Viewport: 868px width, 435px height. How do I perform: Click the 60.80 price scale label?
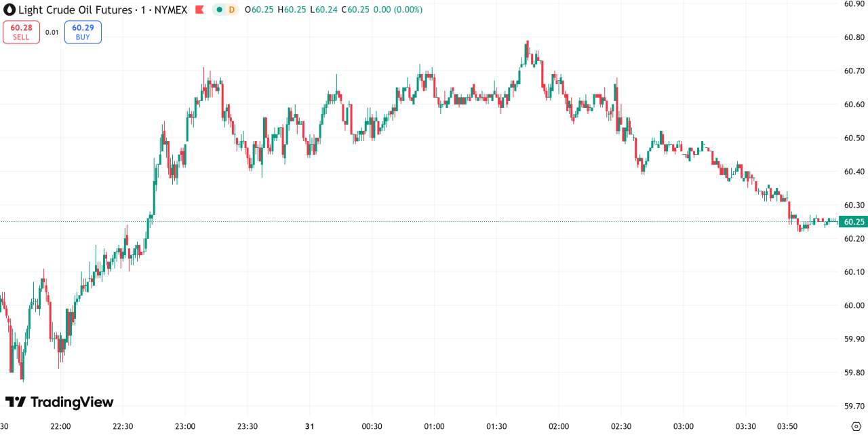[x=854, y=37]
